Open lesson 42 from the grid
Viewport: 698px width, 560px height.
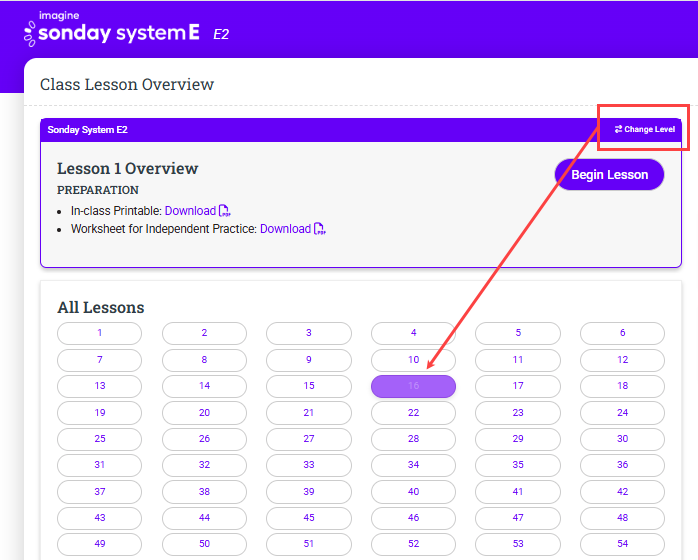pyautogui.click(x=622, y=492)
